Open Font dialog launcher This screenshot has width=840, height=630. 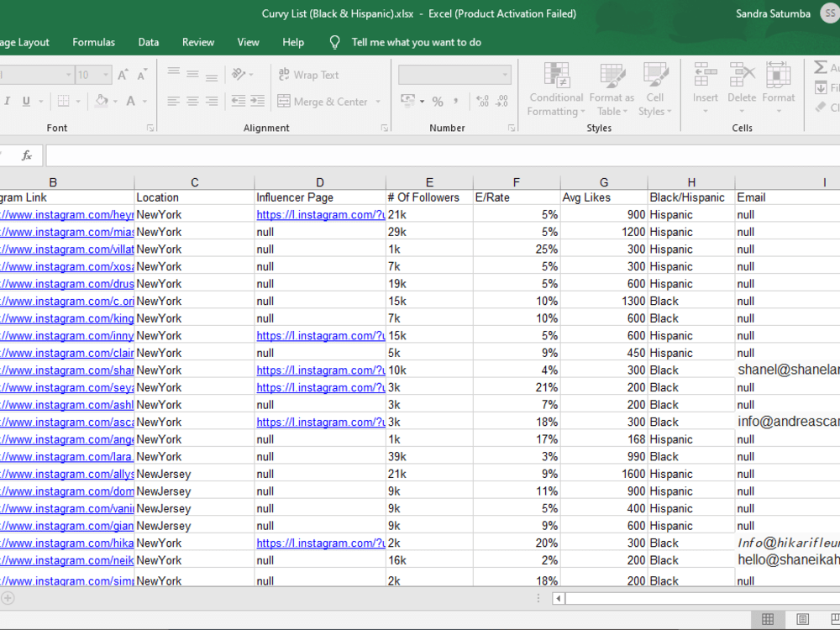tap(150, 128)
